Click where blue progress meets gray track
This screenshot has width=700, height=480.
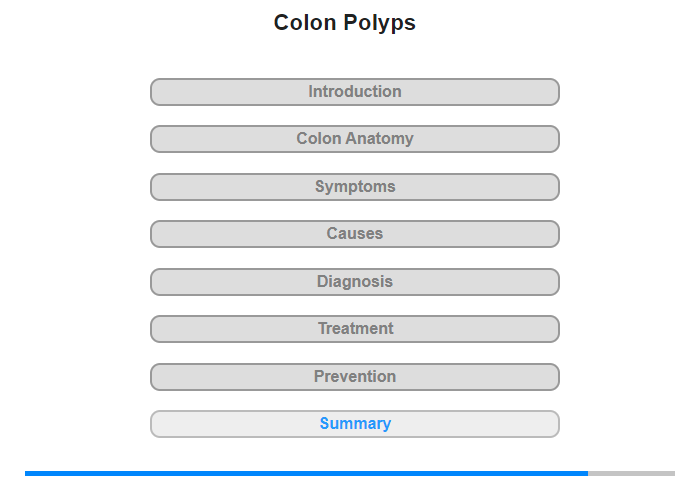coord(588,473)
